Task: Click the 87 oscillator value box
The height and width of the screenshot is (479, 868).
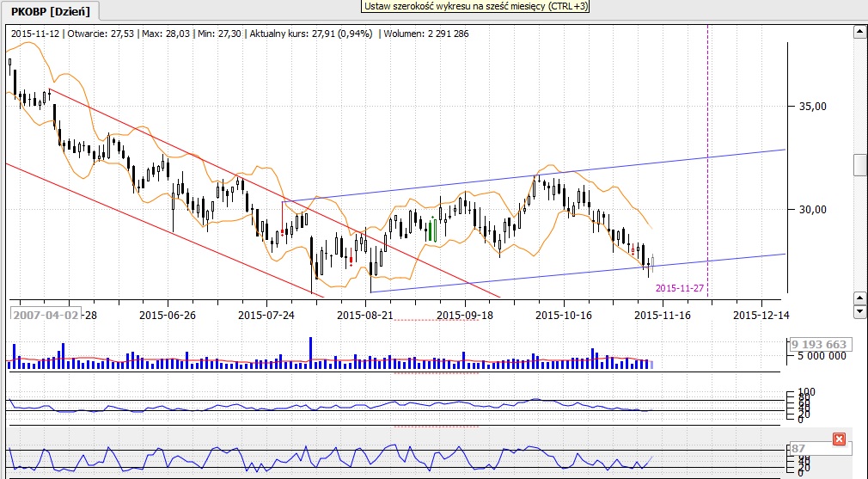Action: tap(798, 449)
